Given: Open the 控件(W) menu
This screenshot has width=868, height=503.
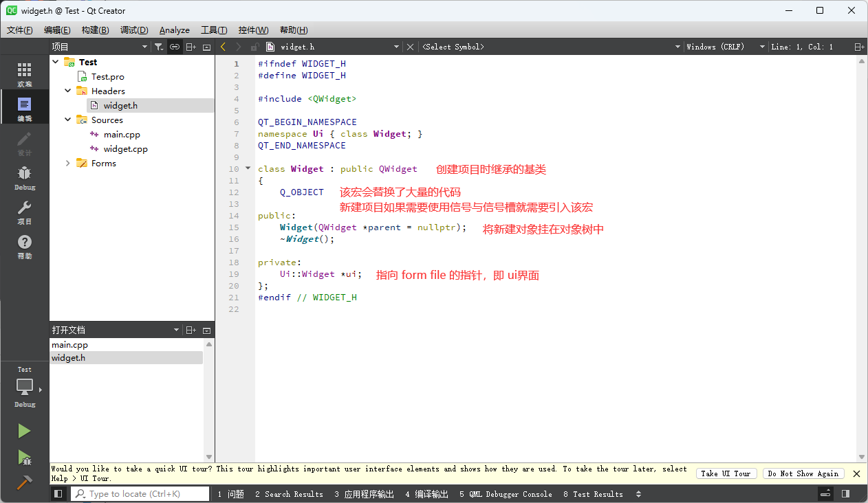Looking at the screenshot, I should [253, 30].
